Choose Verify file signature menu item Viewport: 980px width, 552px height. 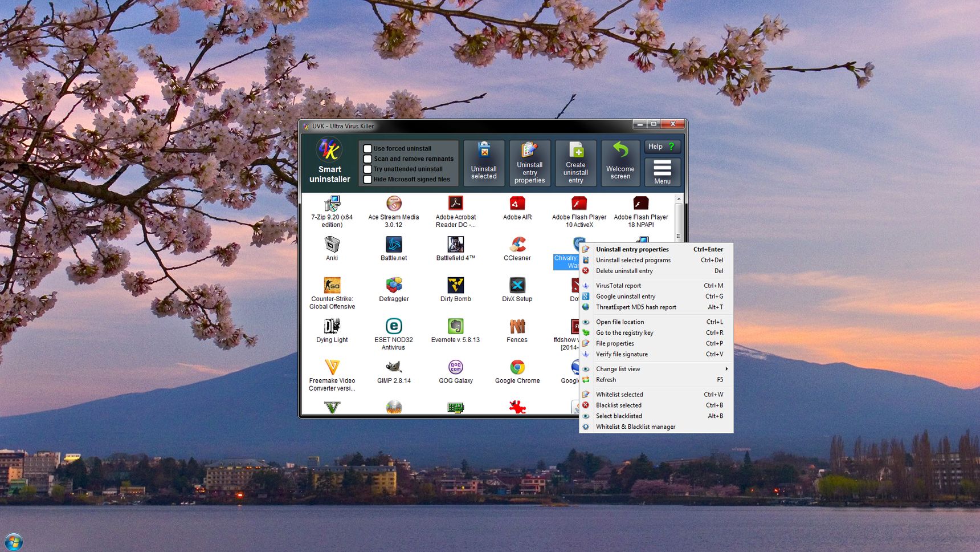656,354
